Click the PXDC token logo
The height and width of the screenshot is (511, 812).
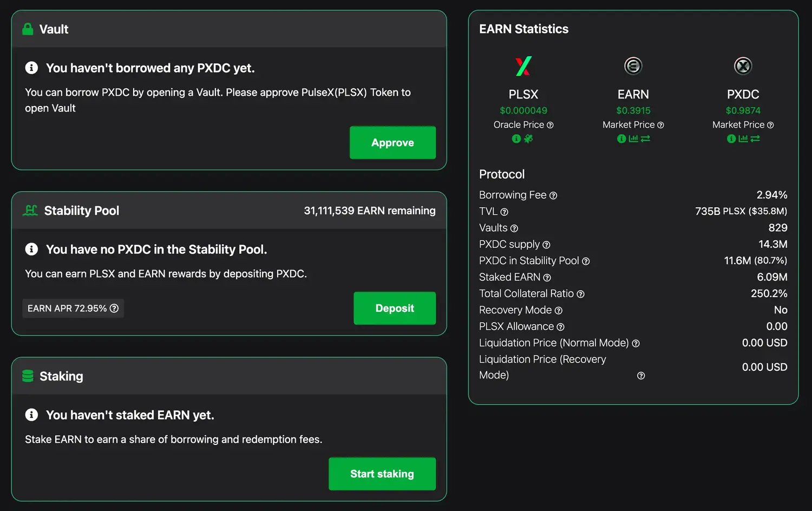[x=743, y=66]
